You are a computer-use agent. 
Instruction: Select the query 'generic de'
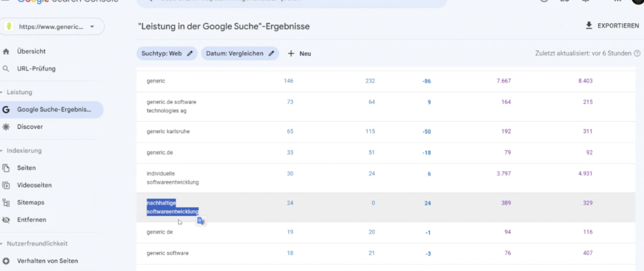coord(160,232)
